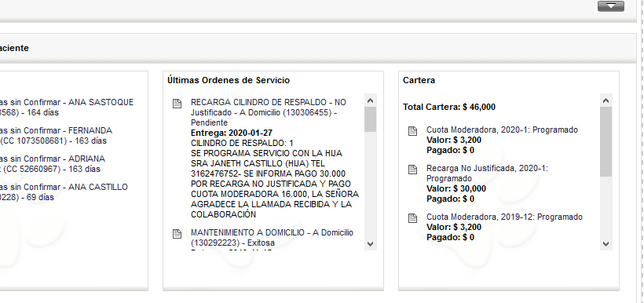644x303 pixels.
Task: Open Cuota Moderadora, 2019-12: Programado entry
Action: pyautogui.click(x=504, y=217)
